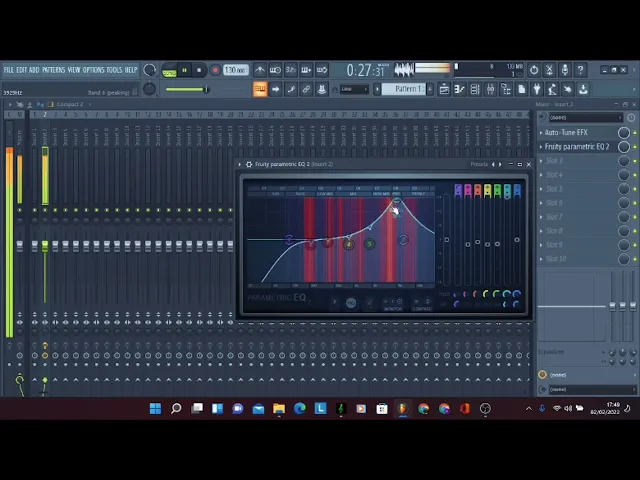Open the PATTERNS menu
The height and width of the screenshot is (480, 640).
(x=53, y=70)
